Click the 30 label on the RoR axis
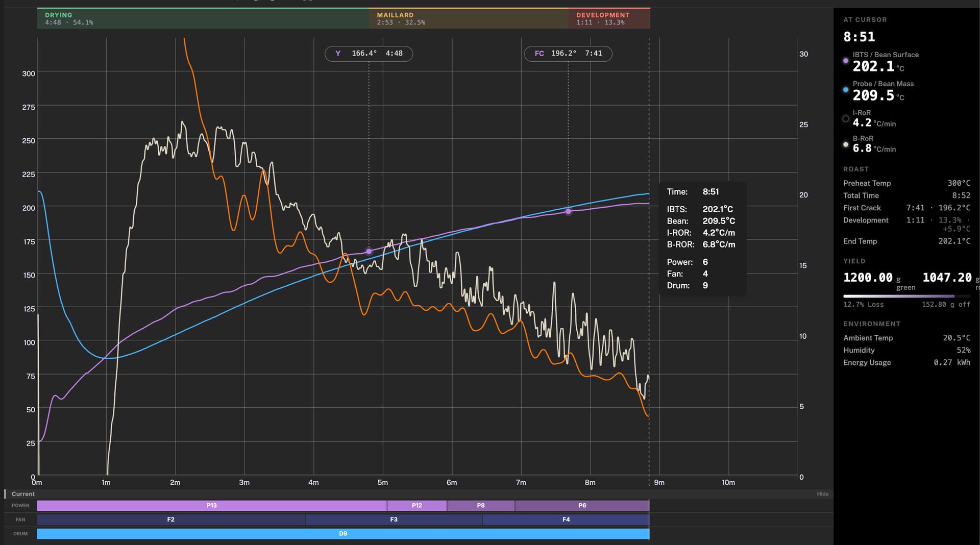Image resolution: width=980 pixels, height=545 pixels. (x=803, y=54)
